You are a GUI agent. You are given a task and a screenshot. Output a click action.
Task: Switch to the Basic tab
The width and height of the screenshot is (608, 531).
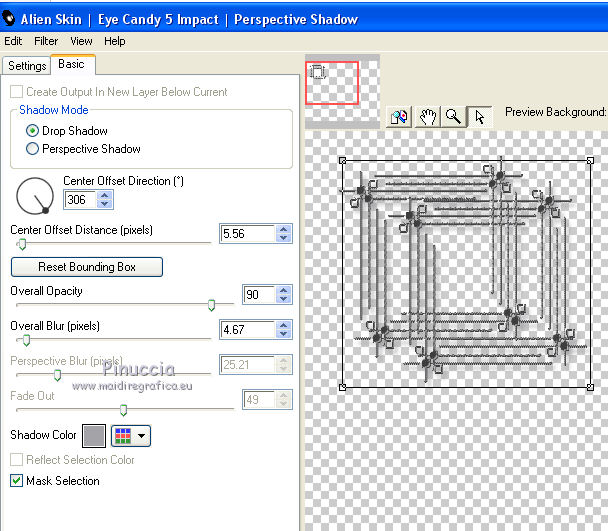(x=71, y=64)
